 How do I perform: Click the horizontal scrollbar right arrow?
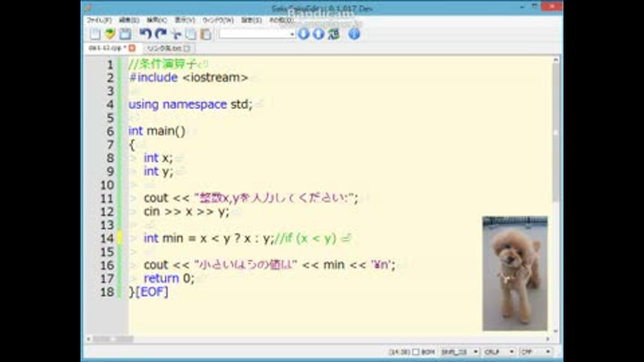click(547, 339)
